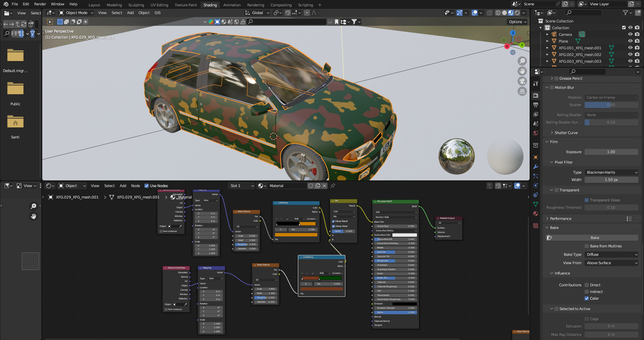
Task: Switch to the UV Editing workspace tab
Action: [159, 5]
